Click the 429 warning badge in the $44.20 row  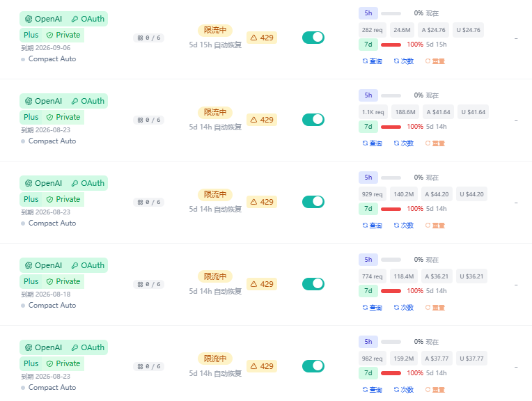pyautogui.click(x=262, y=202)
